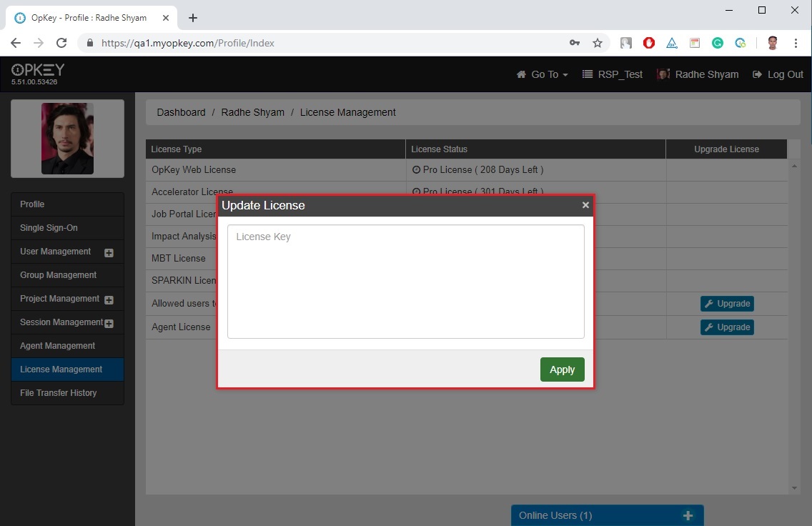Click the site lock padlock icon
Image resolution: width=812 pixels, height=526 pixels.
(x=89, y=43)
